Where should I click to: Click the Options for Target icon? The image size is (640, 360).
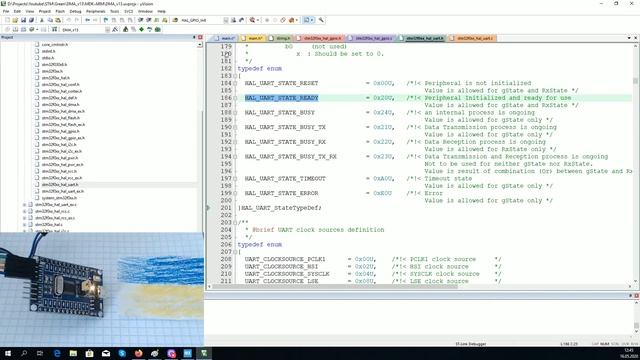(115, 29)
